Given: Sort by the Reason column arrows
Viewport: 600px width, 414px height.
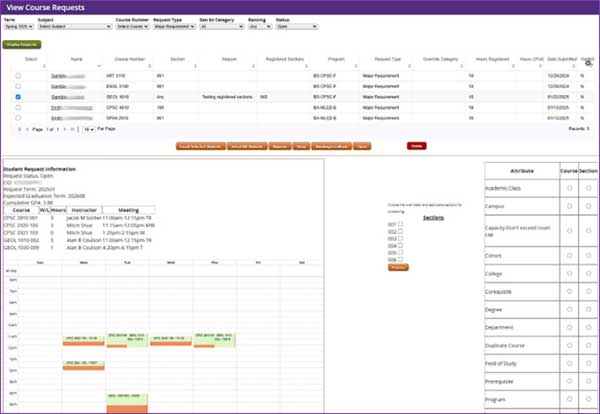Looking at the screenshot, I should coord(253,66).
